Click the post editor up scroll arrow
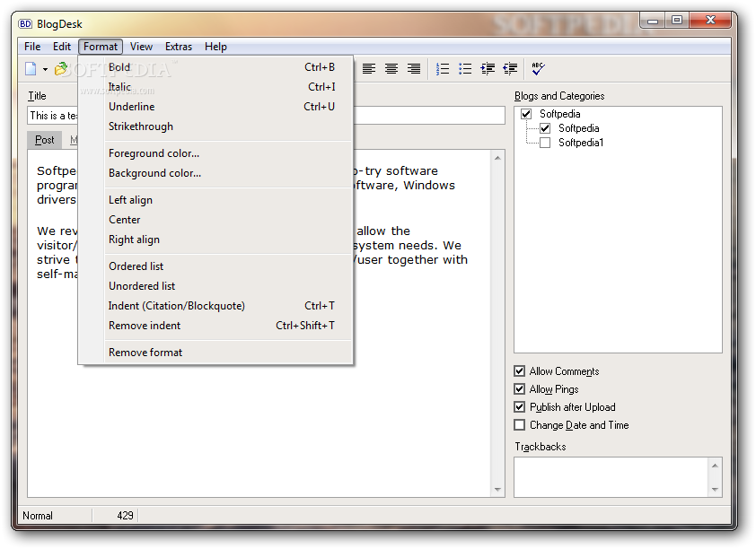 point(497,158)
